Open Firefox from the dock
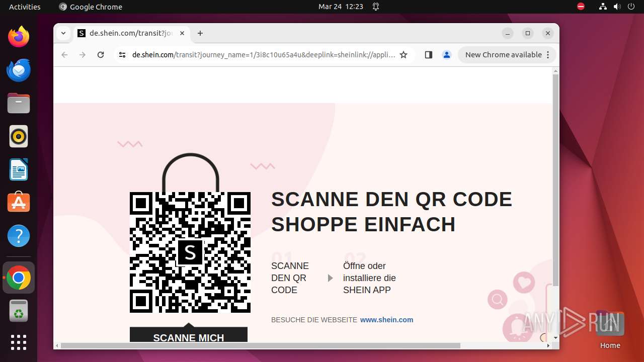The width and height of the screenshot is (644, 362). (19, 37)
